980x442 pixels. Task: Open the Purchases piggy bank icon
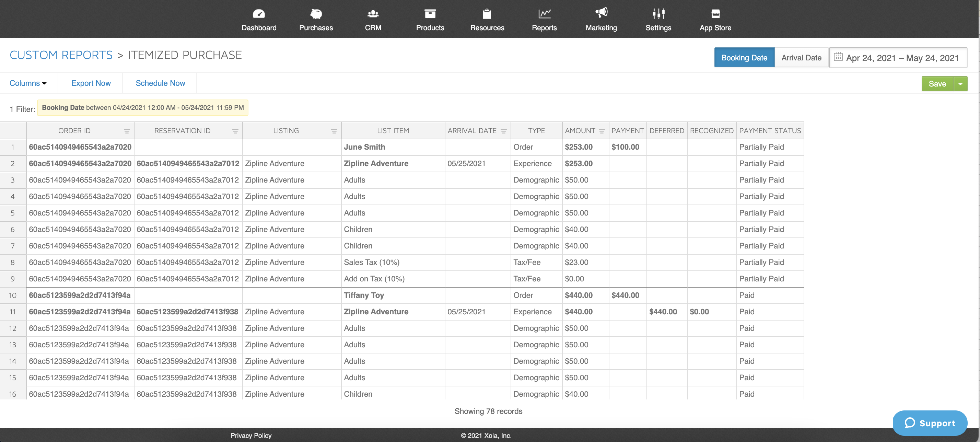click(x=316, y=14)
